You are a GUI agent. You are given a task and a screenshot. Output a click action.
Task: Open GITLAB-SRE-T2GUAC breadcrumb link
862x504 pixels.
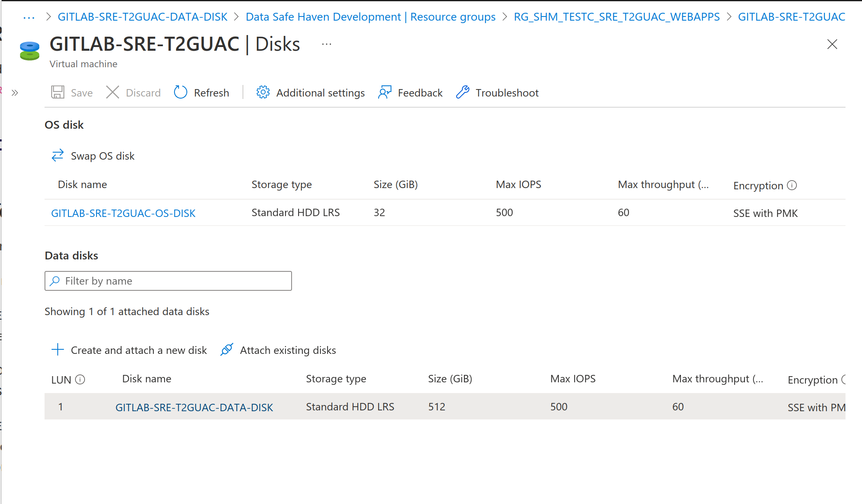tap(791, 17)
